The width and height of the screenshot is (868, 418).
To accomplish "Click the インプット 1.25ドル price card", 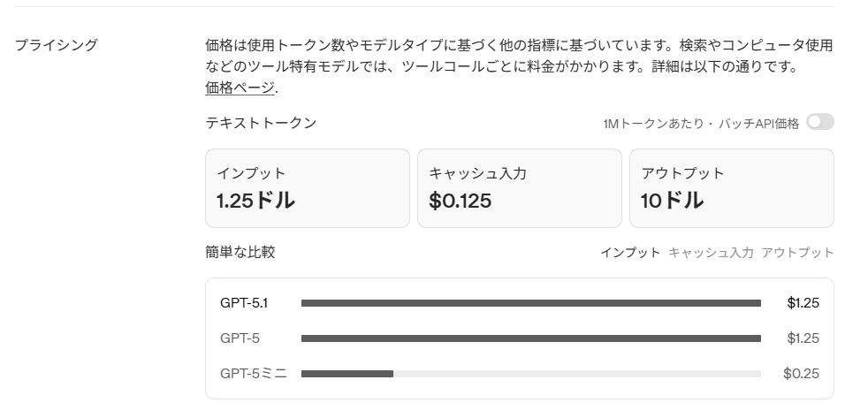I will 307,188.
